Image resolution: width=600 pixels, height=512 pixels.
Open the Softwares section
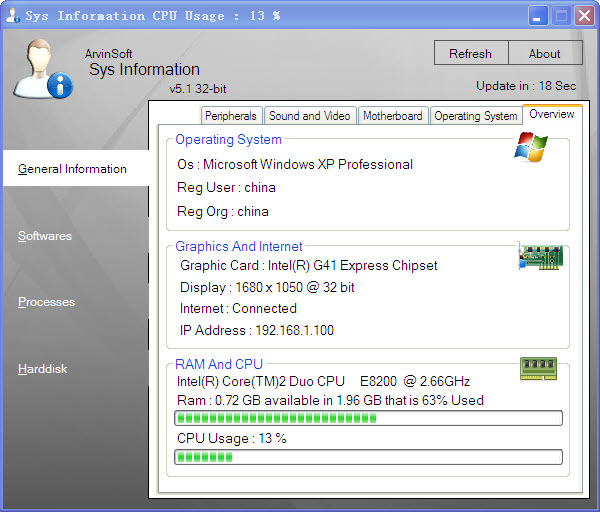coord(45,236)
